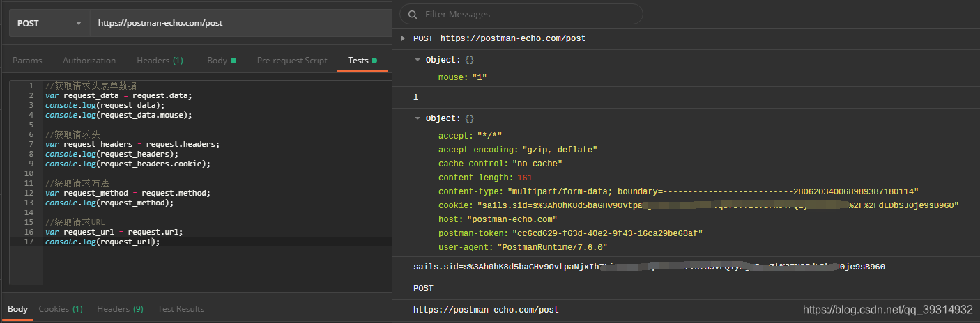
Task: Click the content-type multipart/form-data line
Action: point(678,191)
